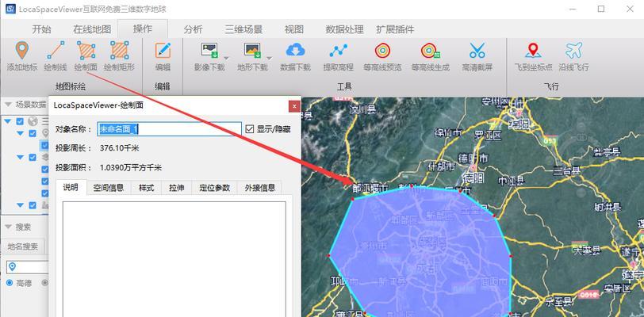
Task: Close the 绘制面 dialog with red X
Action: (294, 106)
